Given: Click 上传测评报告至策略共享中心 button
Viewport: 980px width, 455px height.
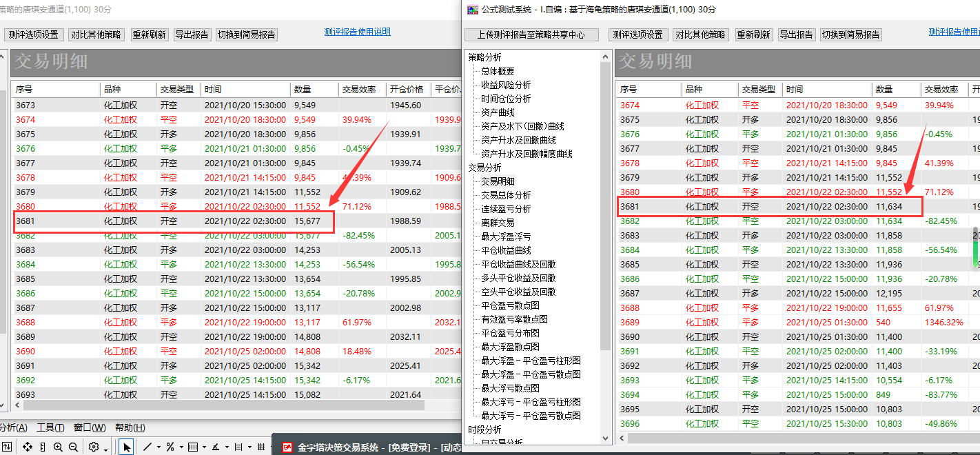Looking at the screenshot, I should [533, 34].
